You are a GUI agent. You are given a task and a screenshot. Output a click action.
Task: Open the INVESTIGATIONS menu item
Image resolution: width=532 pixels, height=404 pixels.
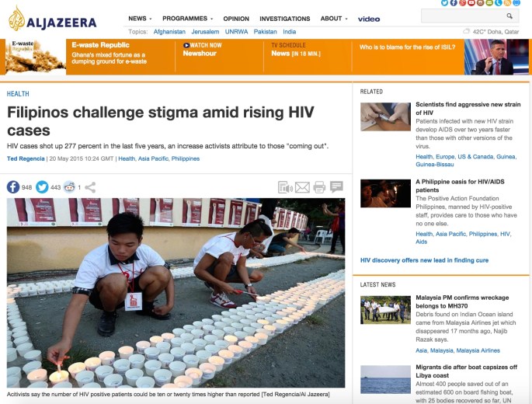click(x=285, y=19)
